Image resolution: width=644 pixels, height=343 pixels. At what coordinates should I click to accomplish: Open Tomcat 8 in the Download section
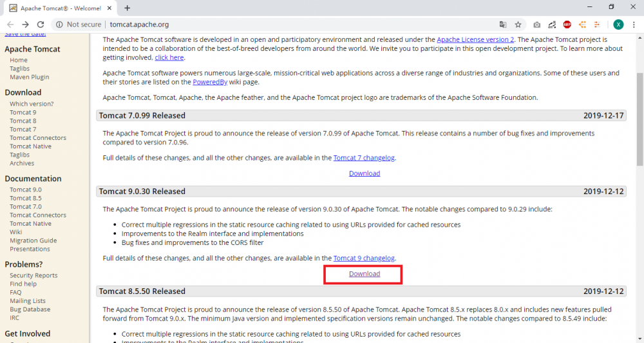(x=23, y=121)
